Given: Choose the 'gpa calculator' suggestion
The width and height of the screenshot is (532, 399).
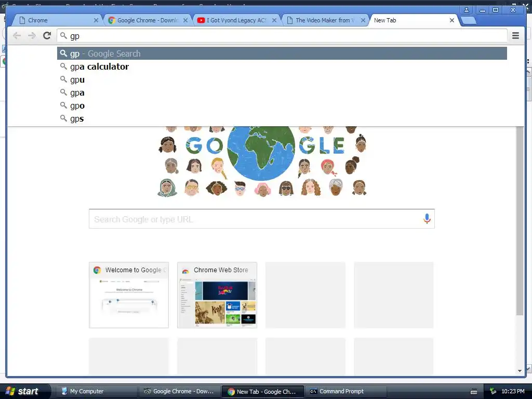Looking at the screenshot, I should tap(282, 66).
